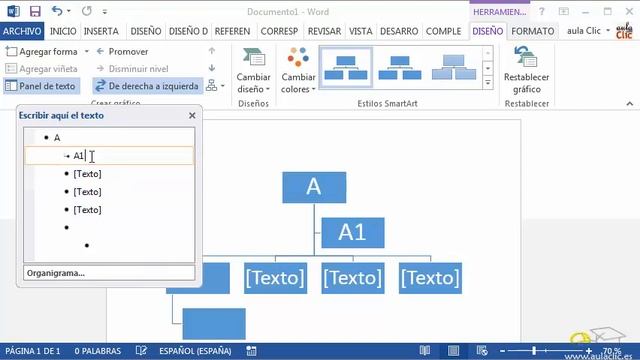This screenshot has width=640, height=360.
Task: Open Cambiar colores dropdown
Action: point(298,70)
